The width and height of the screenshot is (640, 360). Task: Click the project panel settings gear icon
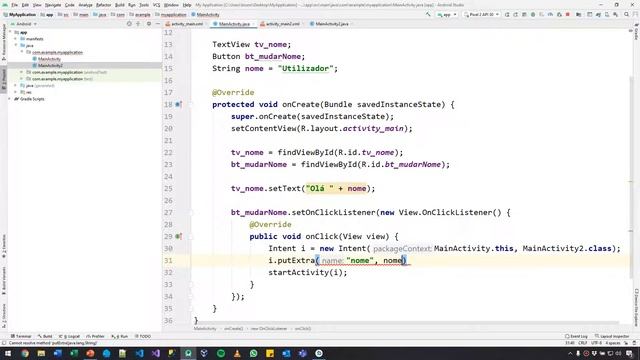coord(149,24)
